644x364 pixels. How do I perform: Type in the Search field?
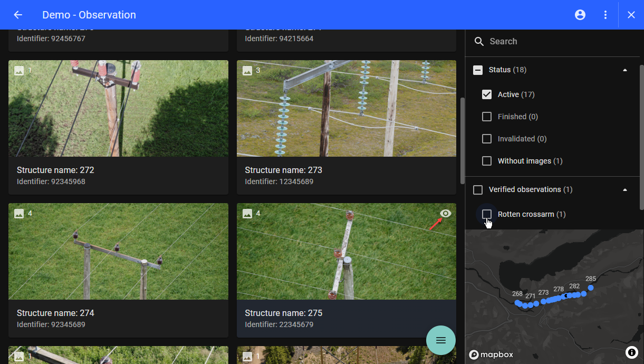pyautogui.click(x=554, y=42)
